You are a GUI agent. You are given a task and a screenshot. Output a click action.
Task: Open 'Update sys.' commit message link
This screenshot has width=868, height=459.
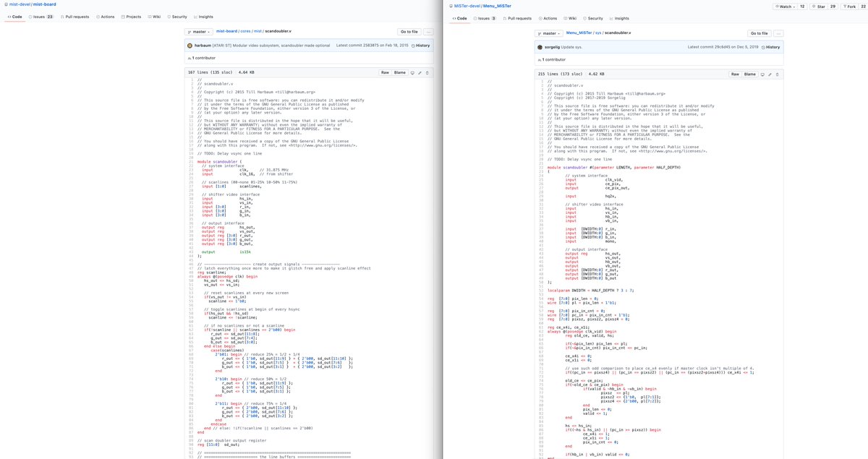pyautogui.click(x=571, y=47)
